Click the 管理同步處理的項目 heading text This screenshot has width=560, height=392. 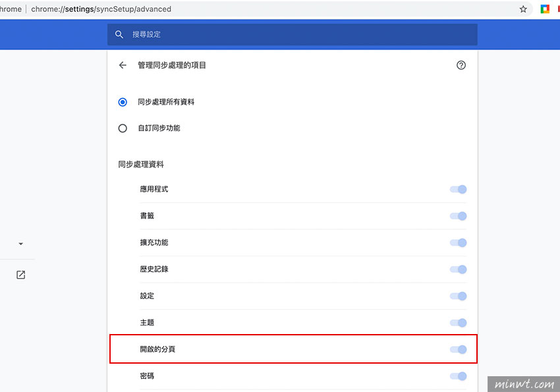(172, 65)
